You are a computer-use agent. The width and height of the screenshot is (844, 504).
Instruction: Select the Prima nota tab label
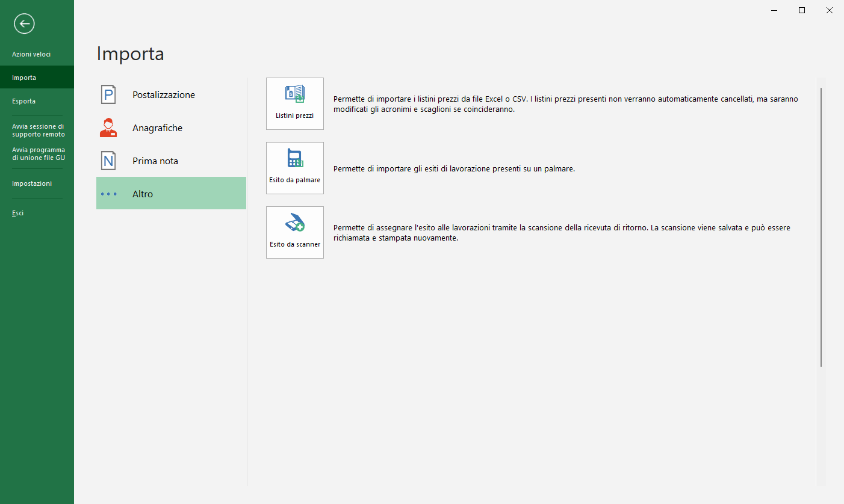155,161
